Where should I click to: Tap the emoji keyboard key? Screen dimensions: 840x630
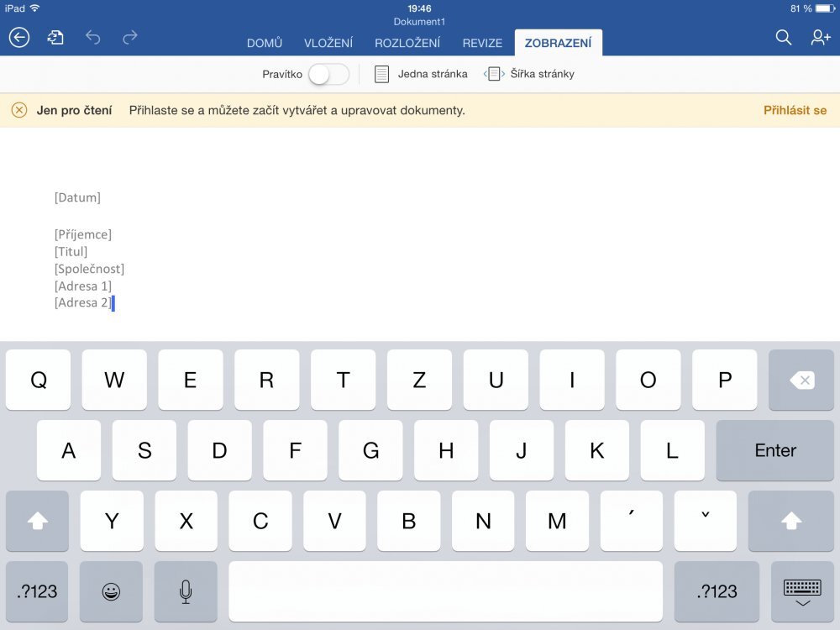tap(111, 591)
